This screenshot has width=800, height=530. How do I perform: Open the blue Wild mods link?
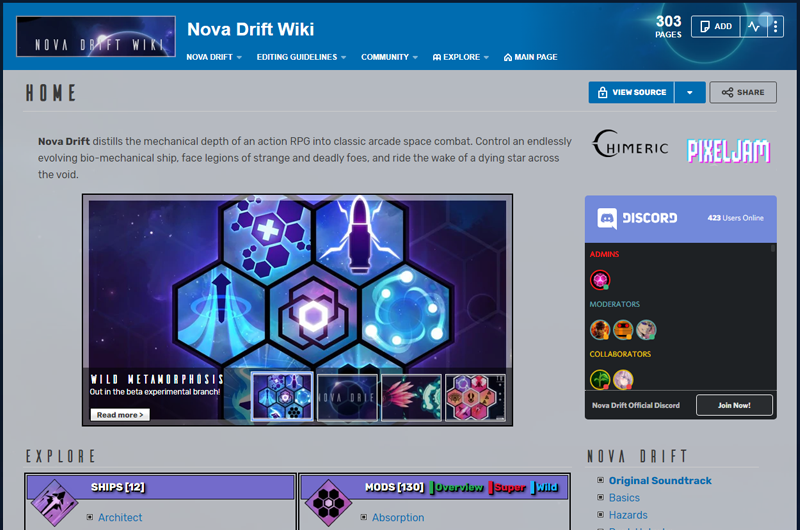pos(545,488)
